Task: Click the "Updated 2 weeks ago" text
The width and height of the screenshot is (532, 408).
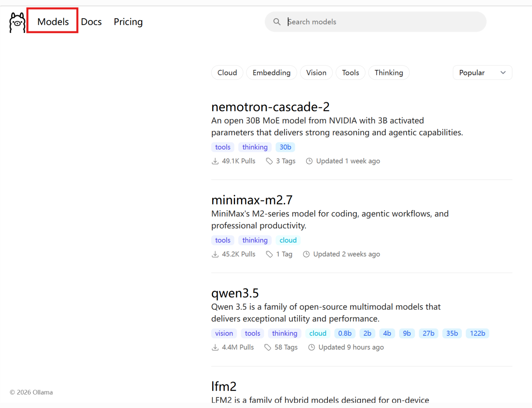Action: click(x=346, y=254)
